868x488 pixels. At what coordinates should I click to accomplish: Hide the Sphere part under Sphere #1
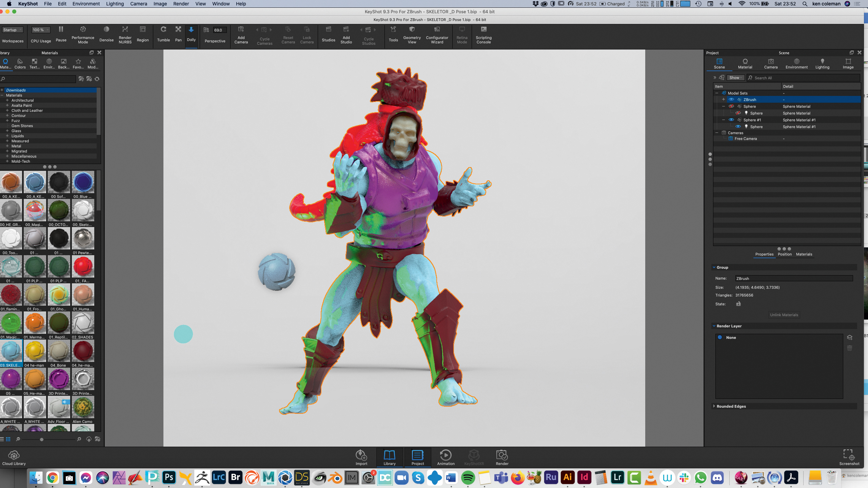point(738,127)
